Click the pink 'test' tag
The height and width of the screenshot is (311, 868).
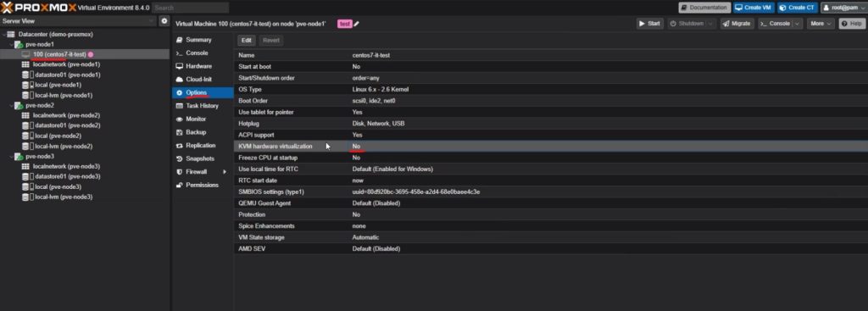tap(344, 24)
